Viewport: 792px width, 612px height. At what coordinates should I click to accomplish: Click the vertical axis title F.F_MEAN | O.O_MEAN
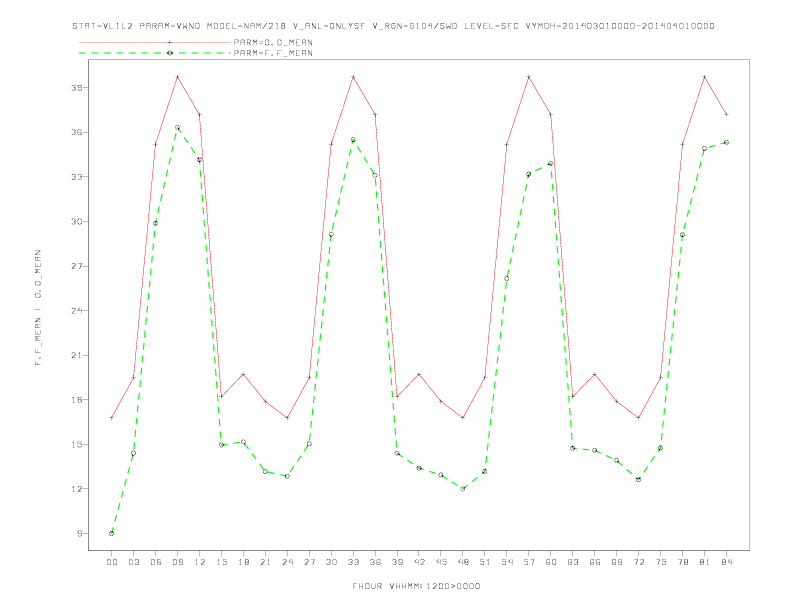(x=38, y=308)
